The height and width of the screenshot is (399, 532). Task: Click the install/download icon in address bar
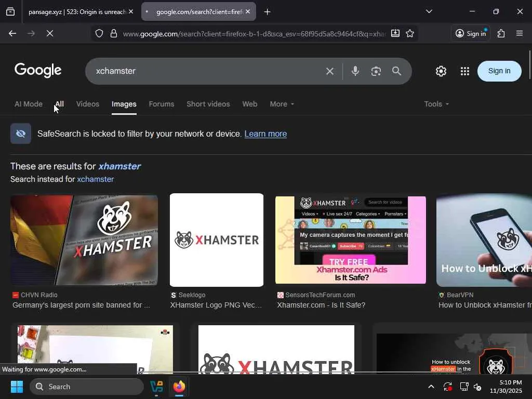click(x=395, y=33)
